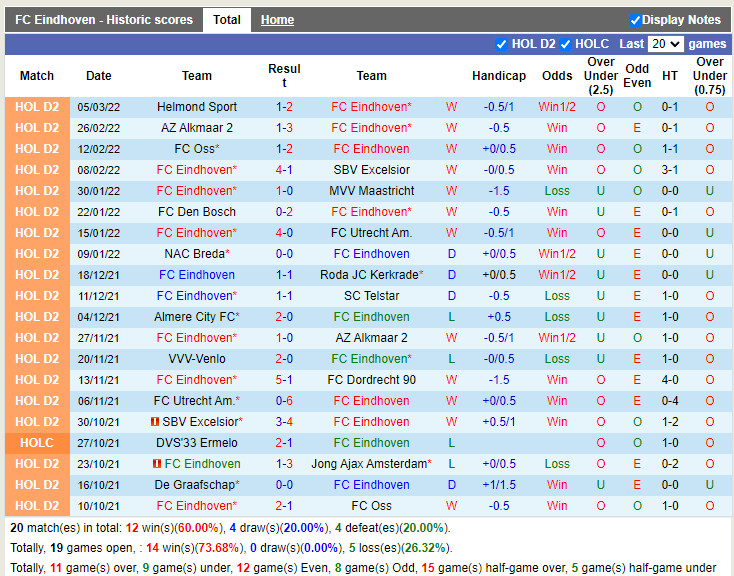
Task: Switch to the Home tab
Action: pyautogui.click(x=277, y=20)
